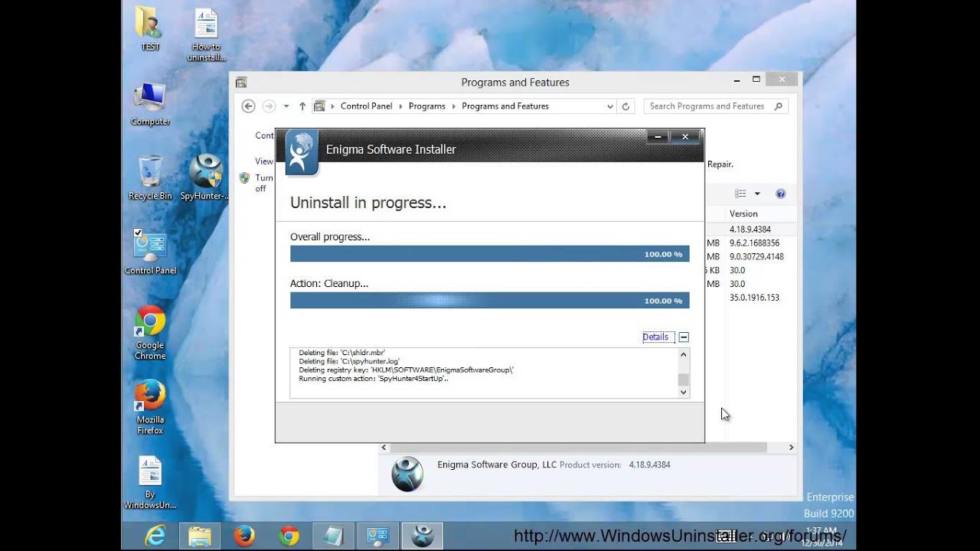Switch to Chrome in taskbar
Screen dimensions: 980x551
[289, 536]
